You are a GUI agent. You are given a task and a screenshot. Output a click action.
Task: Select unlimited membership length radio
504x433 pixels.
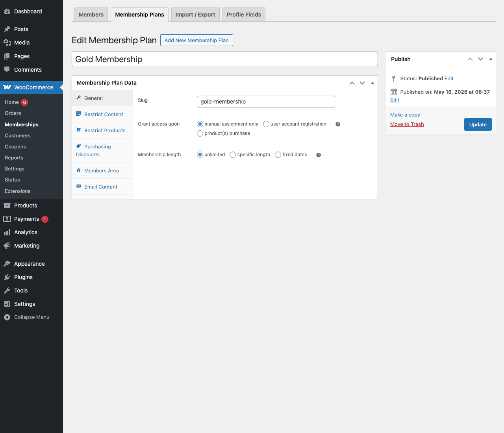[x=200, y=155]
